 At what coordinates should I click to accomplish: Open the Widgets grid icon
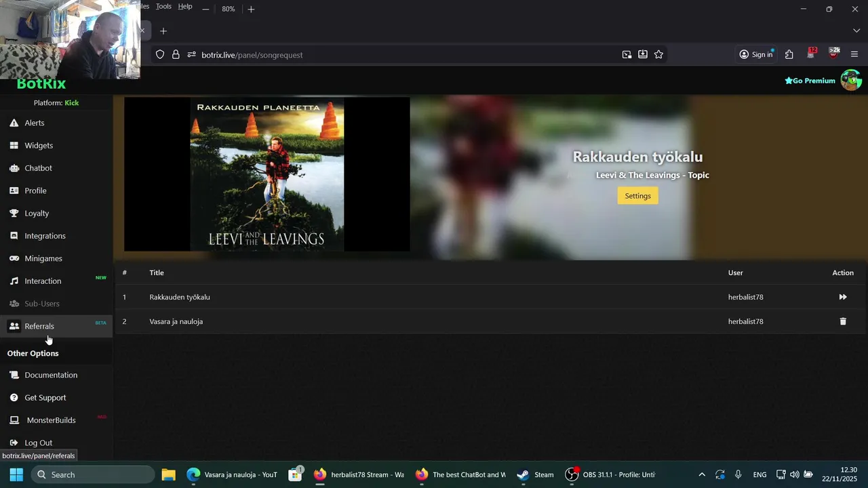(14, 145)
